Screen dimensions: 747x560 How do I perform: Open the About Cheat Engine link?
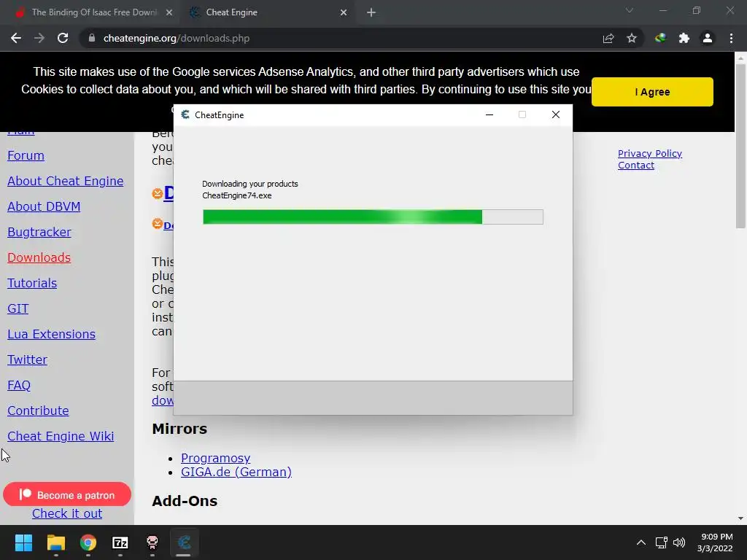[x=65, y=181]
